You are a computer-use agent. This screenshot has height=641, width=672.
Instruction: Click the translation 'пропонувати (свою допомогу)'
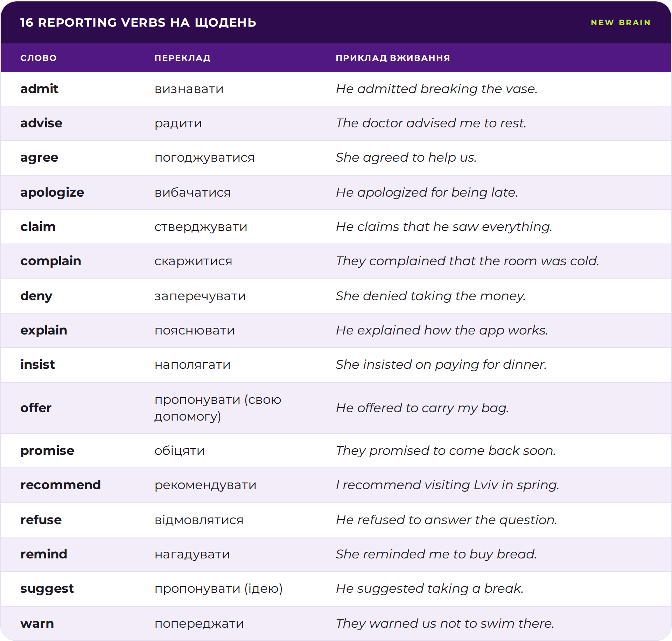pyautogui.click(x=218, y=408)
